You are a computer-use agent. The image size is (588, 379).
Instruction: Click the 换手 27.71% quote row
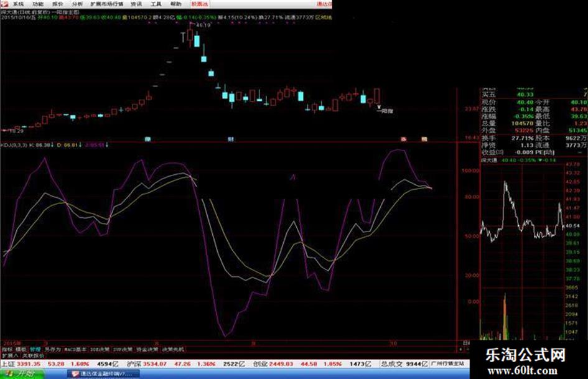[507, 138]
